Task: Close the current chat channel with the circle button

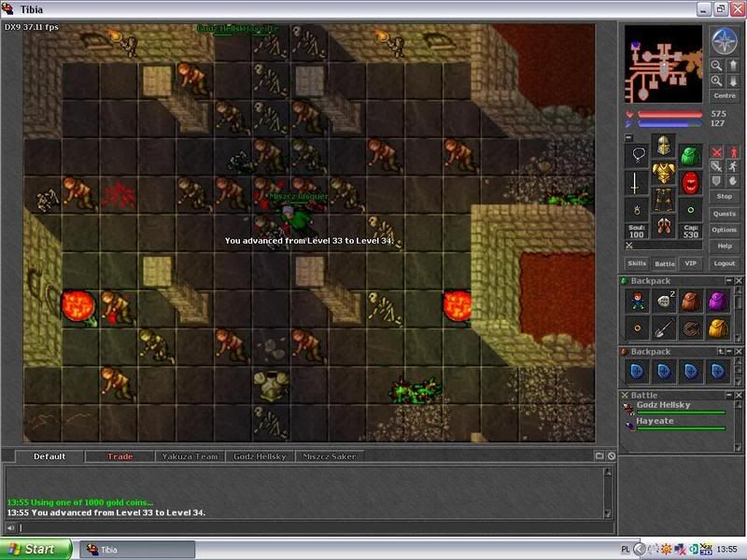Action: tap(612, 456)
